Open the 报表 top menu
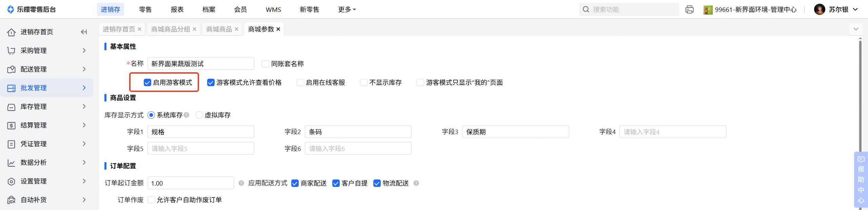The width and height of the screenshot is (868, 210). (x=177, y=9)
